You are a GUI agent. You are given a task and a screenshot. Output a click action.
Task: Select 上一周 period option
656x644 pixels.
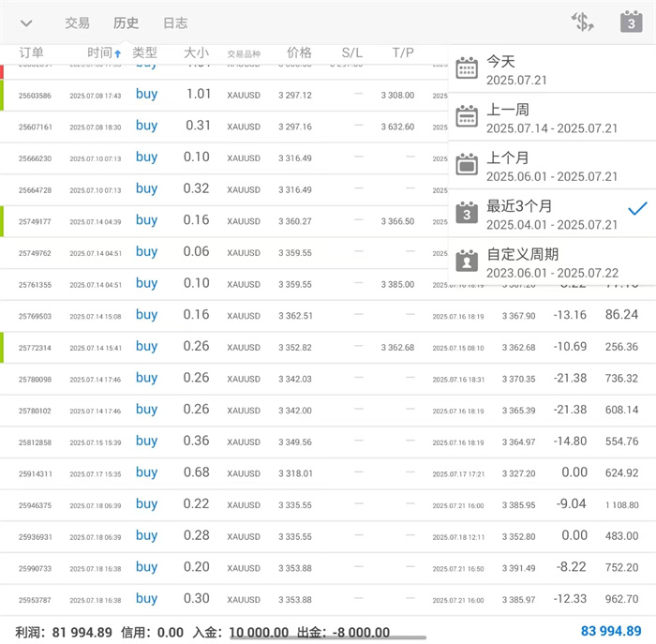tap(552, 117)
